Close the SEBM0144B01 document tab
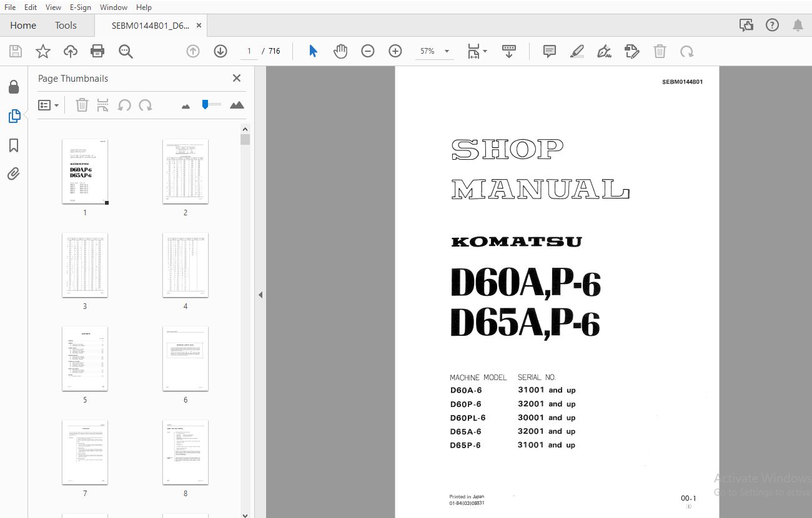 199,26
